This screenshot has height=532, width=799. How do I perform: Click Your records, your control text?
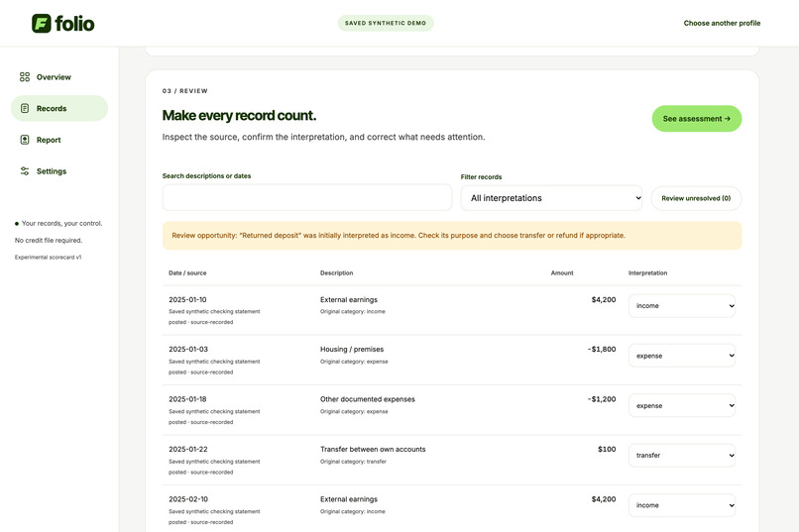tap(61, 224)
